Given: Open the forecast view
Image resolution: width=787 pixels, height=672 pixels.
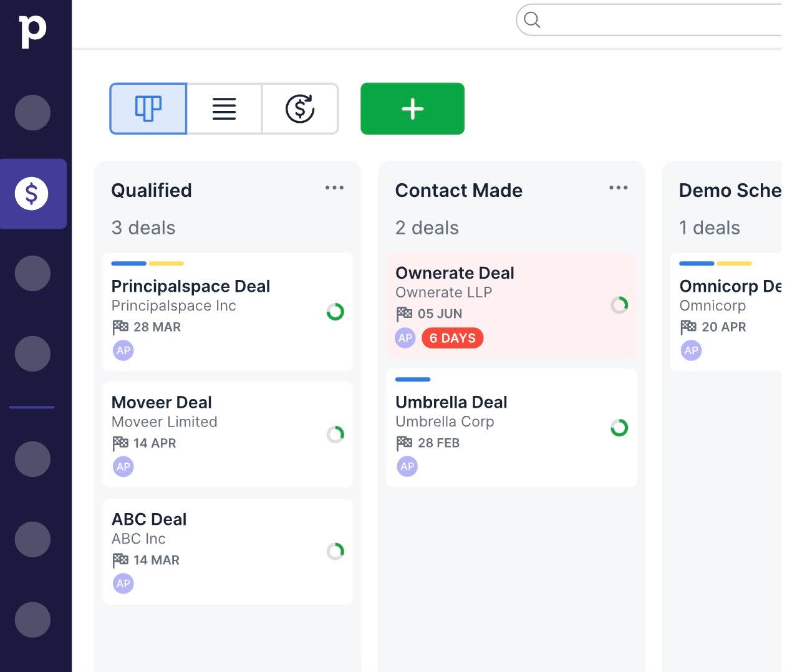Looking at the screenshot, I should click(x=300, y=108).
